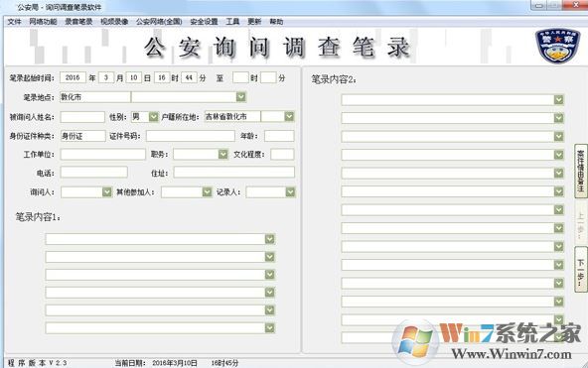Screen dimensions: 588x368
Task: Click the 被询问人姓名 input field
Action: tap(82, 117)
